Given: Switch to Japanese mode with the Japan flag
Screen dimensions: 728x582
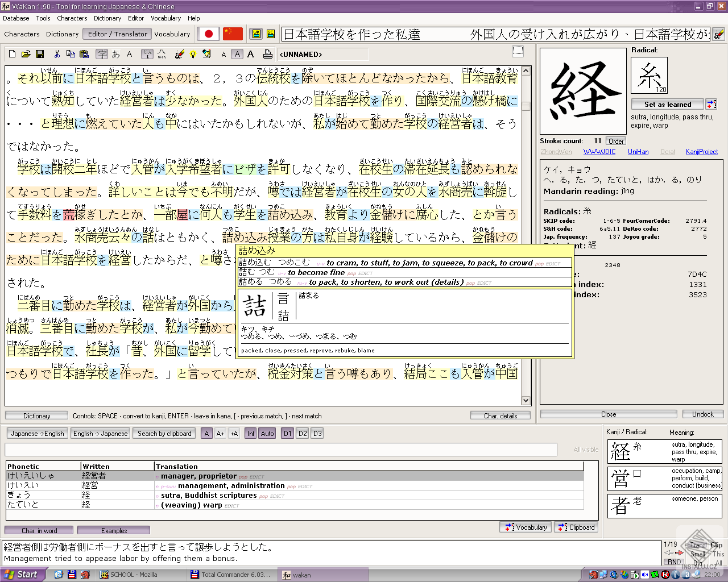Looking at the screenshot, I should 209,34.
